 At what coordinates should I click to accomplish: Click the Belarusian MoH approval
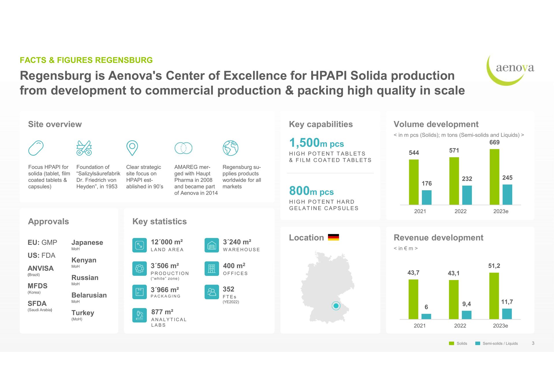pos(89,298)
